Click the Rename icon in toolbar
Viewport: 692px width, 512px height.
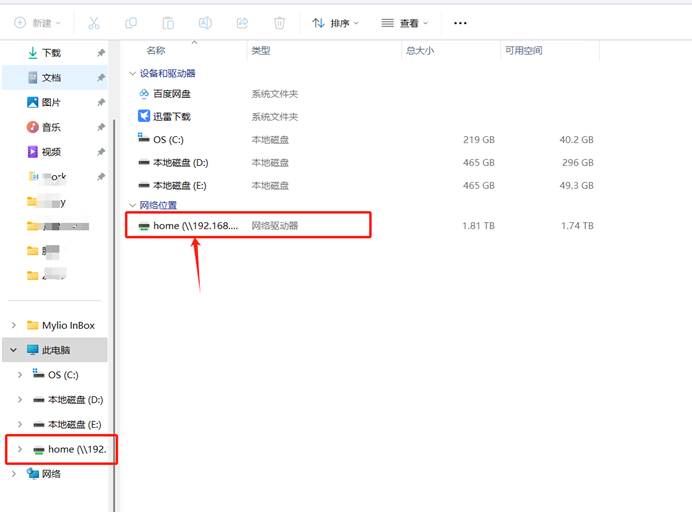pos(205,23)
